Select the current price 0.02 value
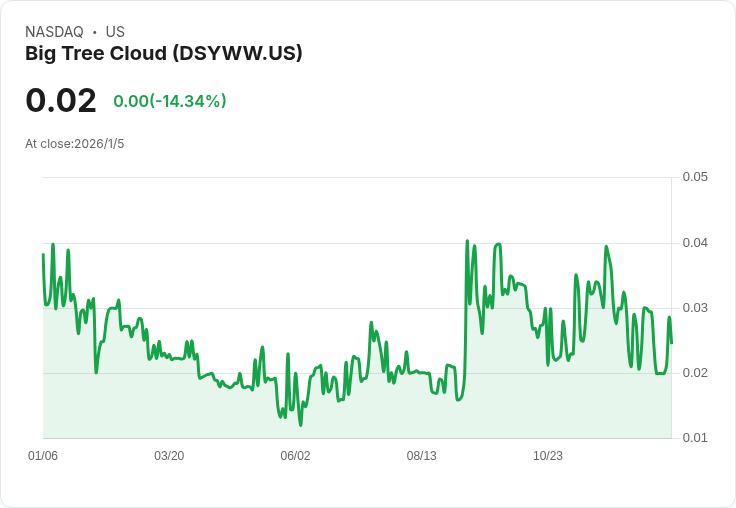Image resolution: width=736 pixels, height=508 pixels. (x=61, y=100)
